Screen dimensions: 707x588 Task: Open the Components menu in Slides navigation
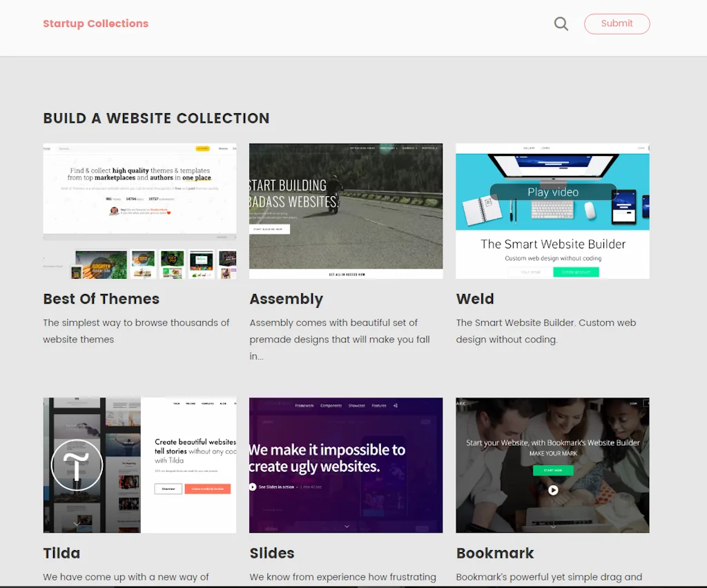coord(331,406)
